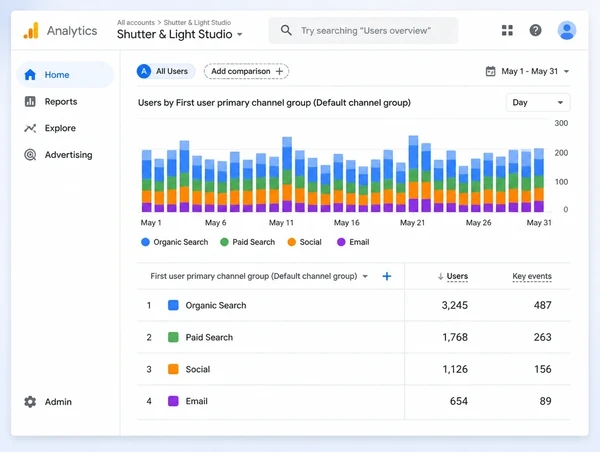Viewport: 600px width, 452px height.
Task: Click the 156 key events value
Action: [x=543, y=369]
